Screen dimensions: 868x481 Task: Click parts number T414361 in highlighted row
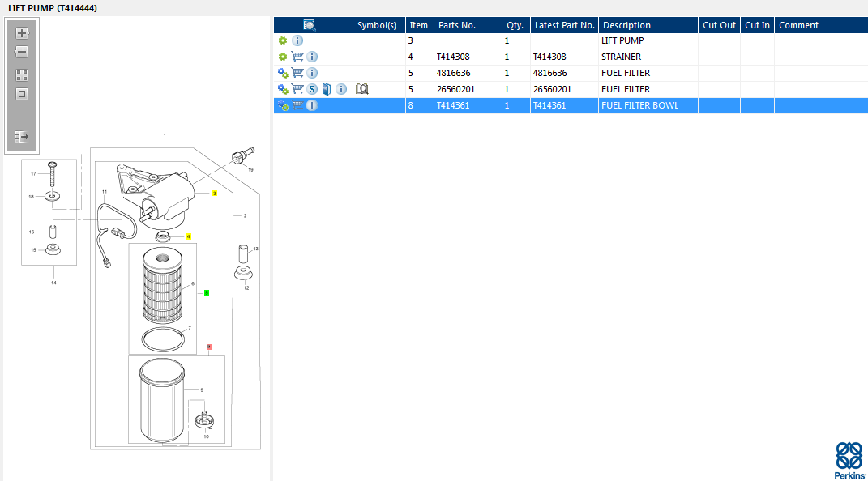[468, 105]
